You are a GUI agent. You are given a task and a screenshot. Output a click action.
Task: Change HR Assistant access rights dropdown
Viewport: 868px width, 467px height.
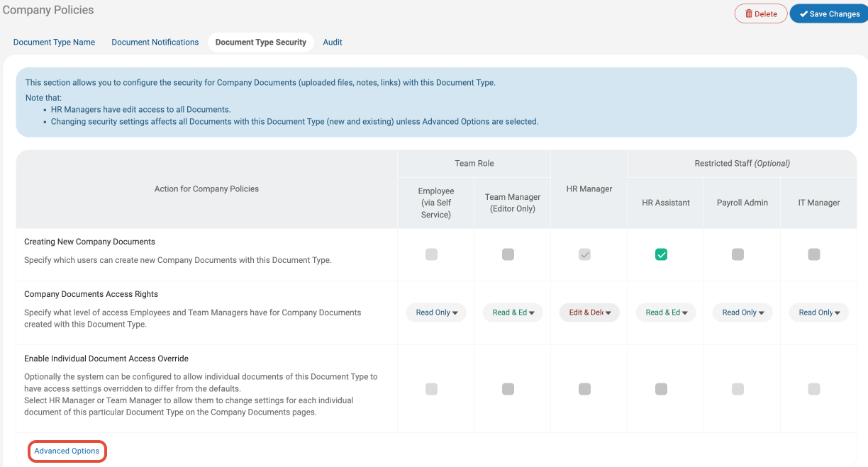click(666, 313)
